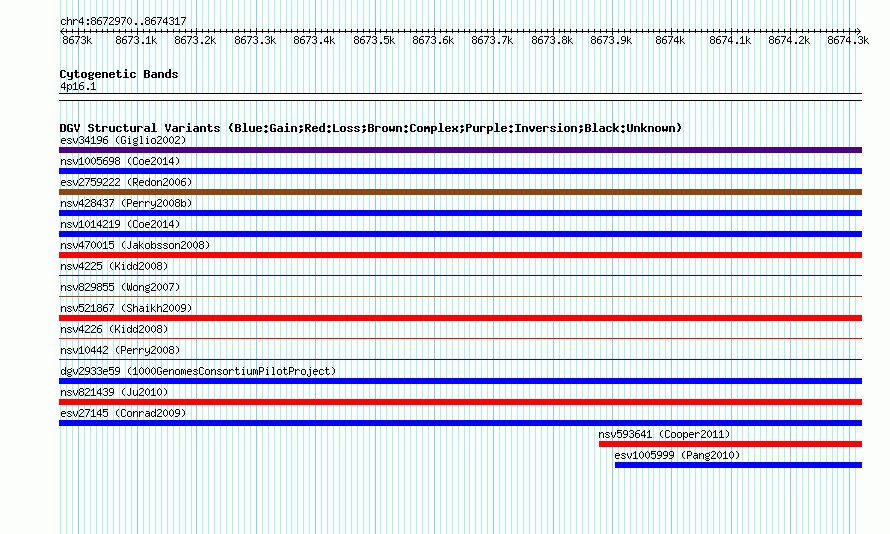This screenshot has height=534, width=890.
Task: Click the 8673.3k ruler tick label
Action: (255, 40)
